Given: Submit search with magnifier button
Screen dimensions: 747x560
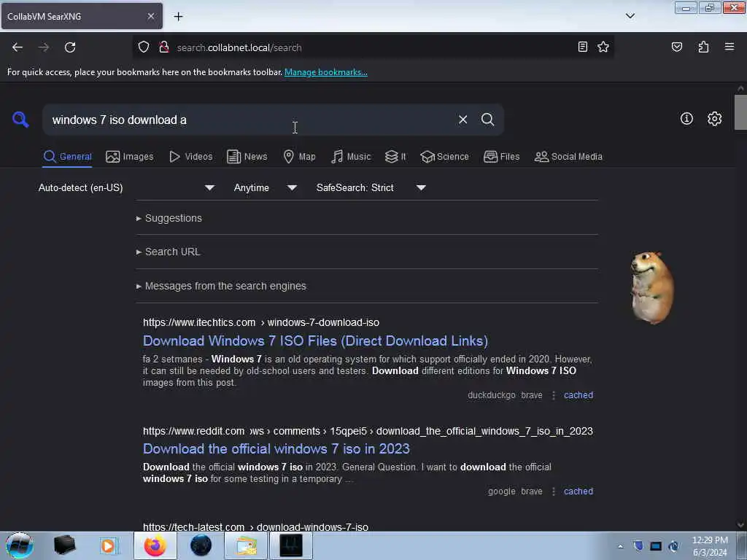Looking at the screenshot, I should (x=487, y=120).
